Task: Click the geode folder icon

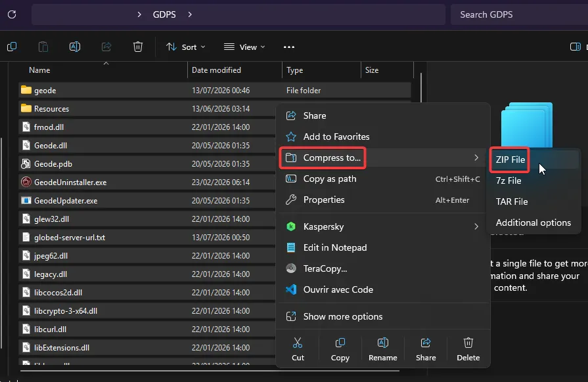Action: pyautogui.click(x=26, y=90)
